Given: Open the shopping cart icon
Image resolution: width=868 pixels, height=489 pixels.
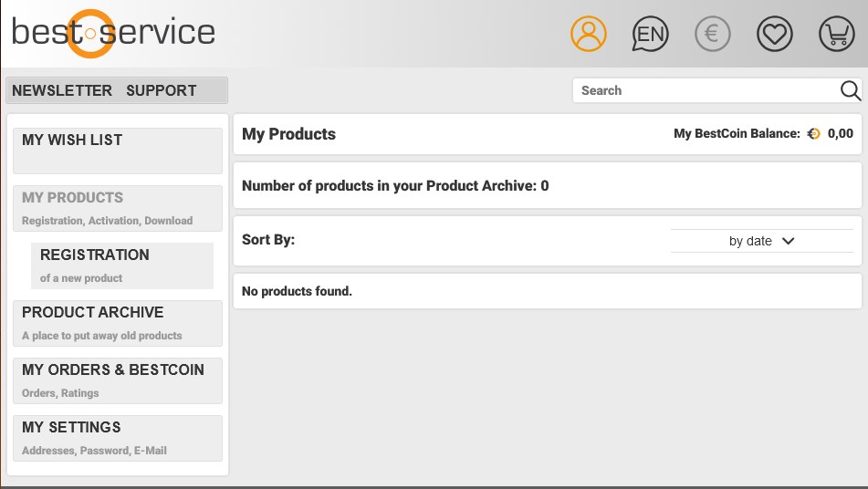Looking at the screenshot, I should pyautogui.click(x=836, y=35).
